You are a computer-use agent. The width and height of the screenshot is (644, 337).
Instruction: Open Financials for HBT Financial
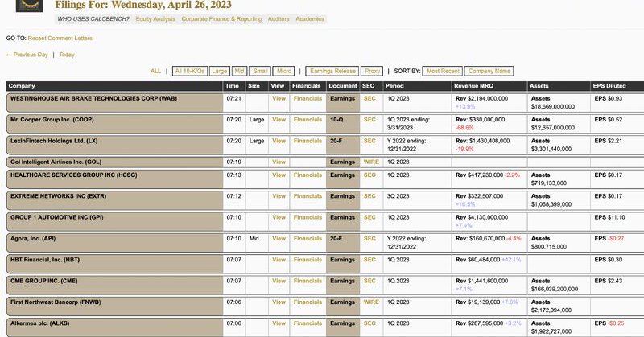tap(308, 260)
